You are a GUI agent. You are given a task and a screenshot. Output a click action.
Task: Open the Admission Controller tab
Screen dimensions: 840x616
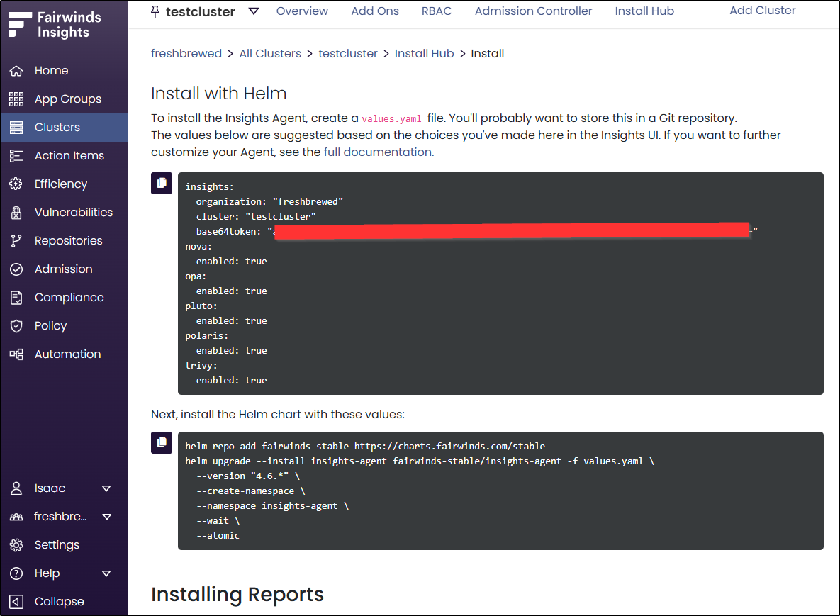(534, 11)
